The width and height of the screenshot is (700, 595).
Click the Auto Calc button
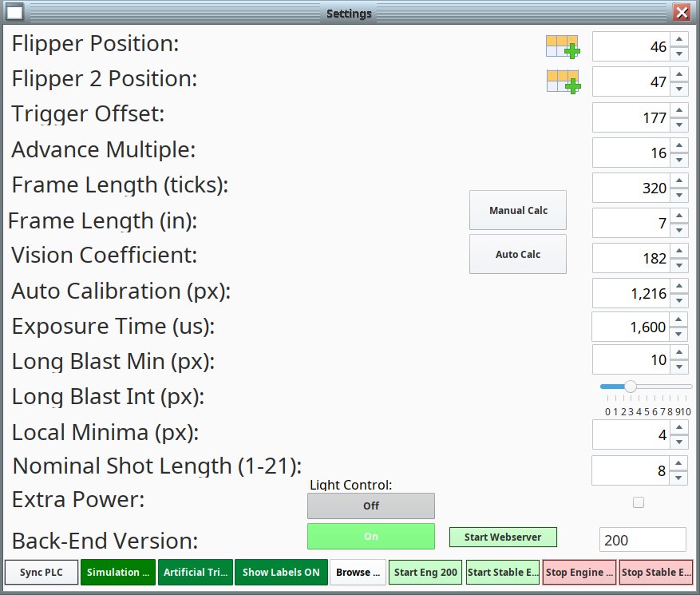click(518, 254)
